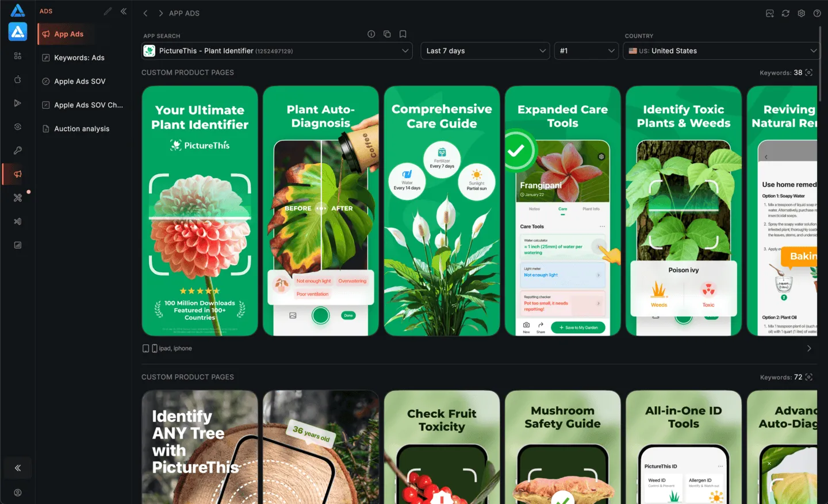Open the key icon section in the left rail

pos(18,151)
